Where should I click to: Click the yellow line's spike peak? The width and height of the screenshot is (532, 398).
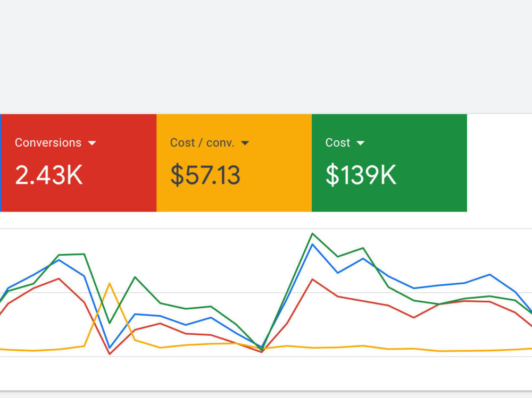[110, 283]
